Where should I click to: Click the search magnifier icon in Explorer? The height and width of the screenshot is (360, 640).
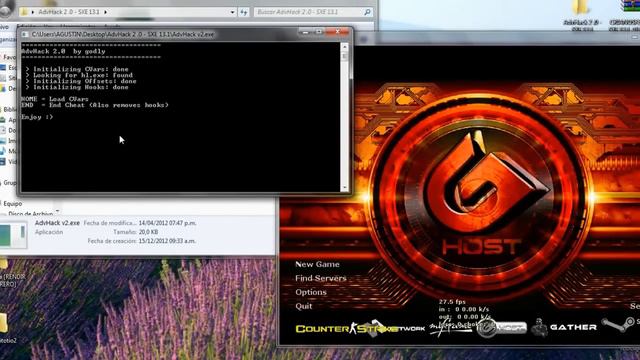coord(367,12)
